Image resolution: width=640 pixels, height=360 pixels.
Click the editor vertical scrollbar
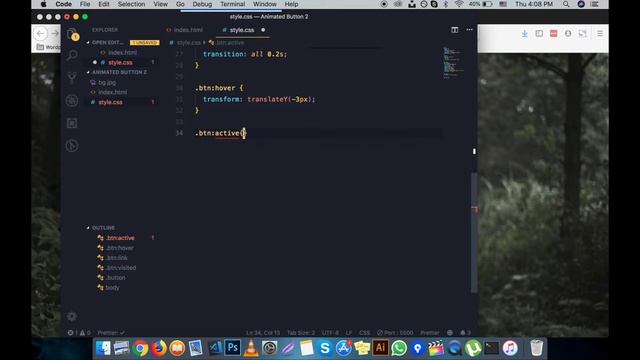click(474, 232)
